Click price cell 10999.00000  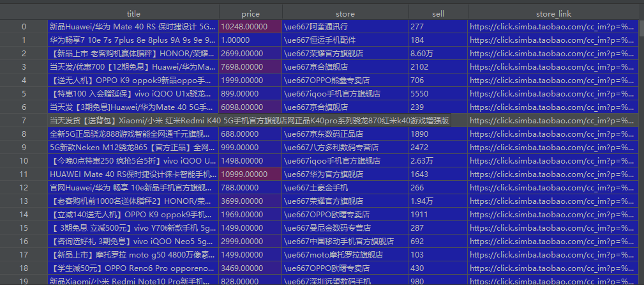pyautogui.click(x=251, y=174)
